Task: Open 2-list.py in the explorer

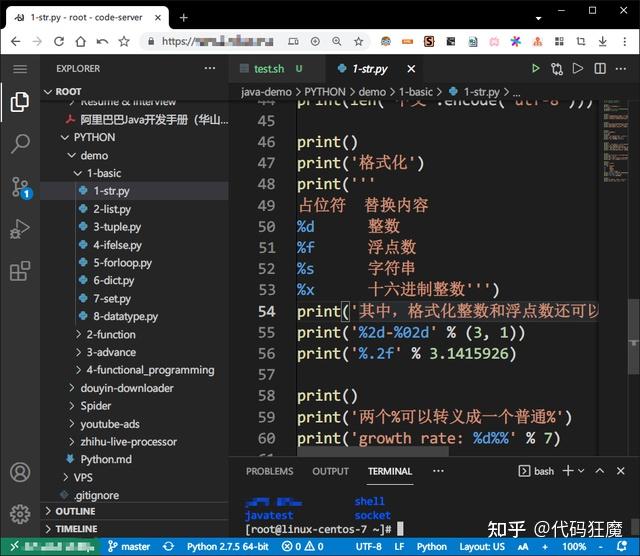Action: pyautogui.click(x=112, y=209)
